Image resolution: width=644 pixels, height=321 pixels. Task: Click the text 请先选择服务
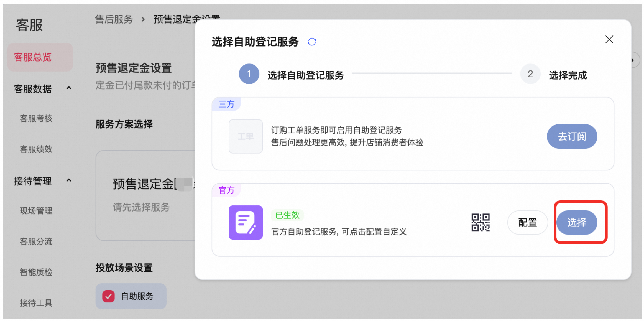pos(141,207)
